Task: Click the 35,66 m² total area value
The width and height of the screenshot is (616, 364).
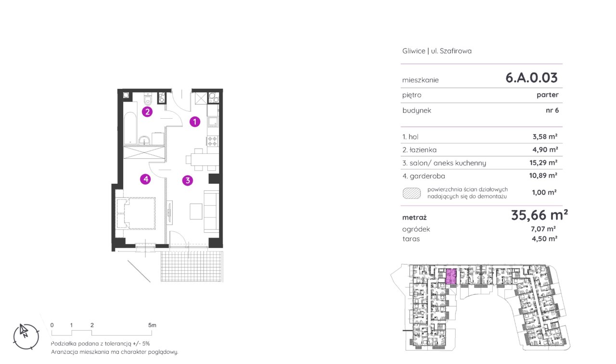Action: 539,215
